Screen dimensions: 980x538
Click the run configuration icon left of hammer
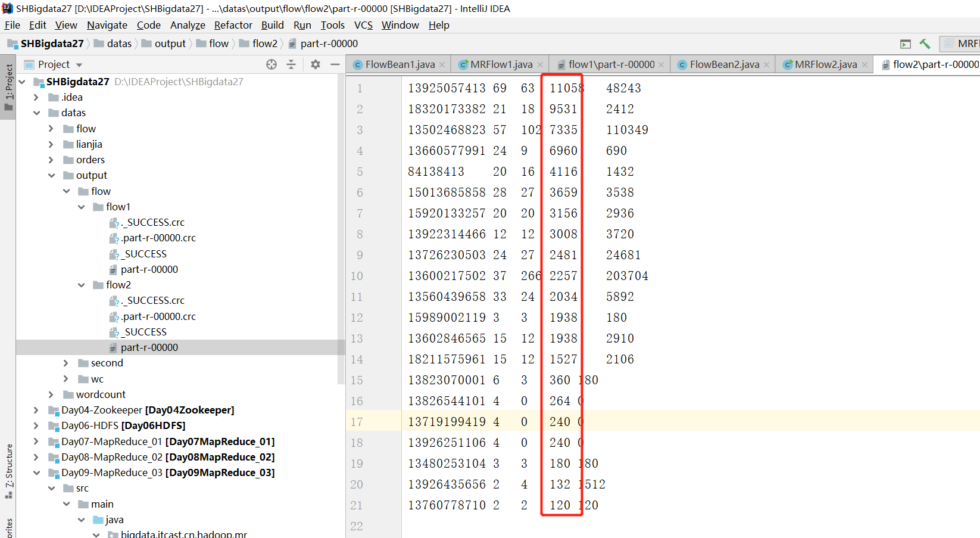pos(906,43)
